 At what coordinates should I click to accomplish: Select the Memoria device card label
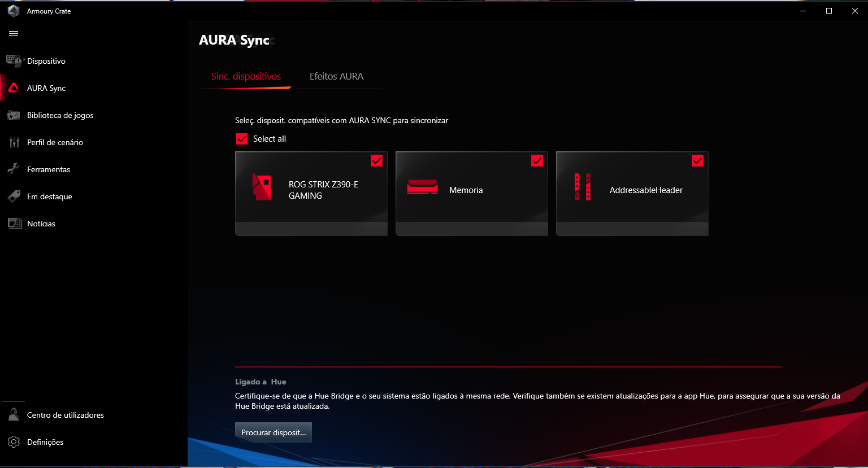click(x=466, y=190)
